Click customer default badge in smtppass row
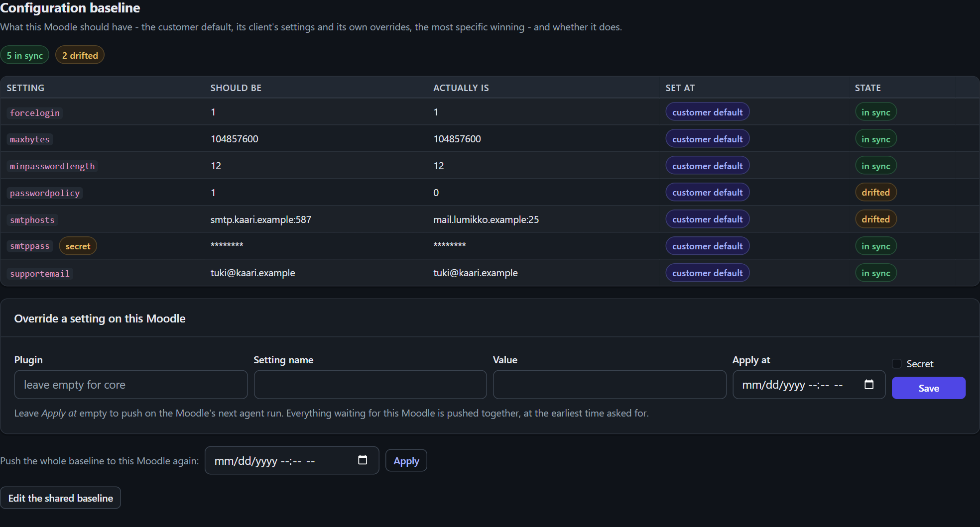The height and width of the screenshot is (527, 980). [x=708, y=246]
